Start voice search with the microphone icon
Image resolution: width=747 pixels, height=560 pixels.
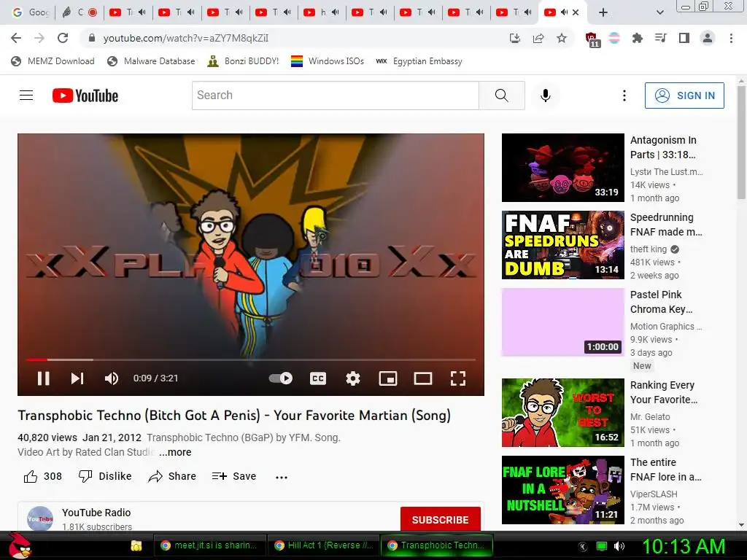(546, 96)
